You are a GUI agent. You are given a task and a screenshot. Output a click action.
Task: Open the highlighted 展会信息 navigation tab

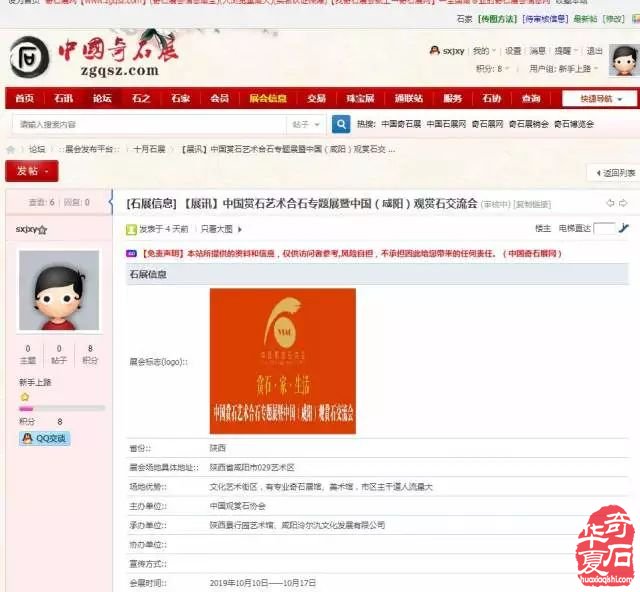268,98
